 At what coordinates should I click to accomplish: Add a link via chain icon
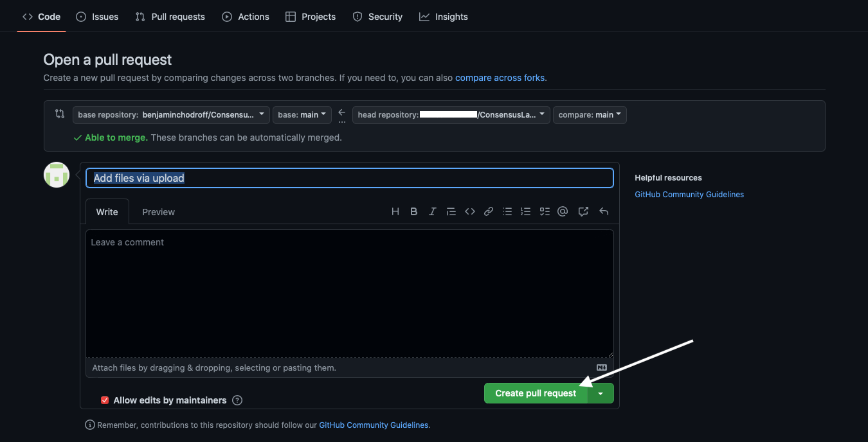pyautogui.click(x=489, y=211)
